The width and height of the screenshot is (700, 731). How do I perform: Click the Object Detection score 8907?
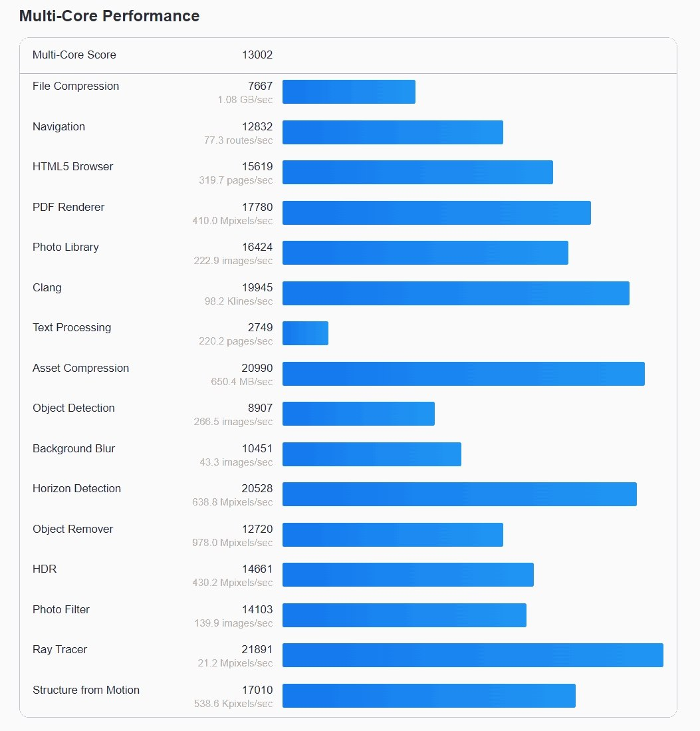coord(259,408)
